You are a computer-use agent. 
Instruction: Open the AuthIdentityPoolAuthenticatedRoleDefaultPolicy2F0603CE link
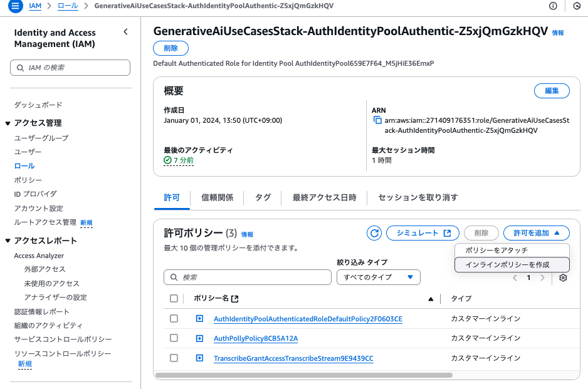308,319
